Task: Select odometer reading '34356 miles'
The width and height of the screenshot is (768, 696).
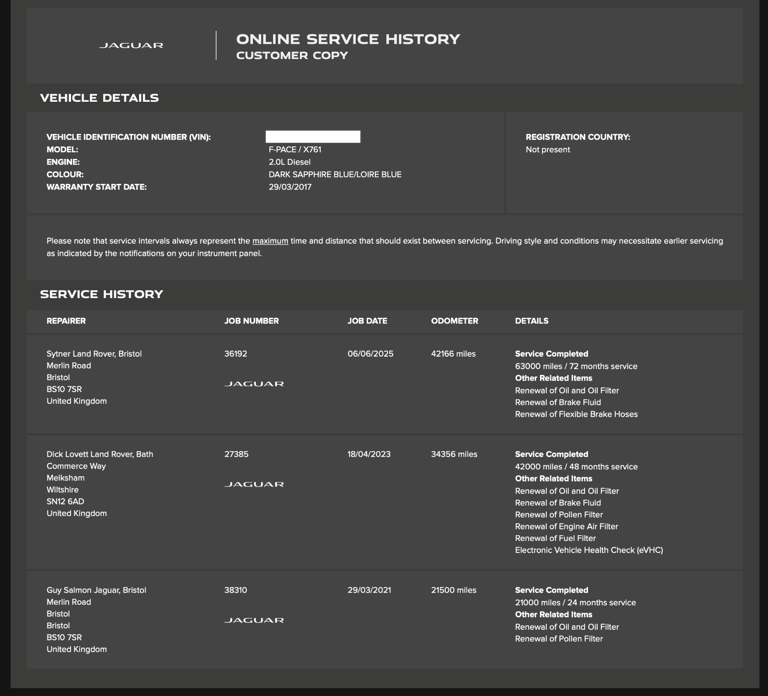Action: tap(454, 454)
